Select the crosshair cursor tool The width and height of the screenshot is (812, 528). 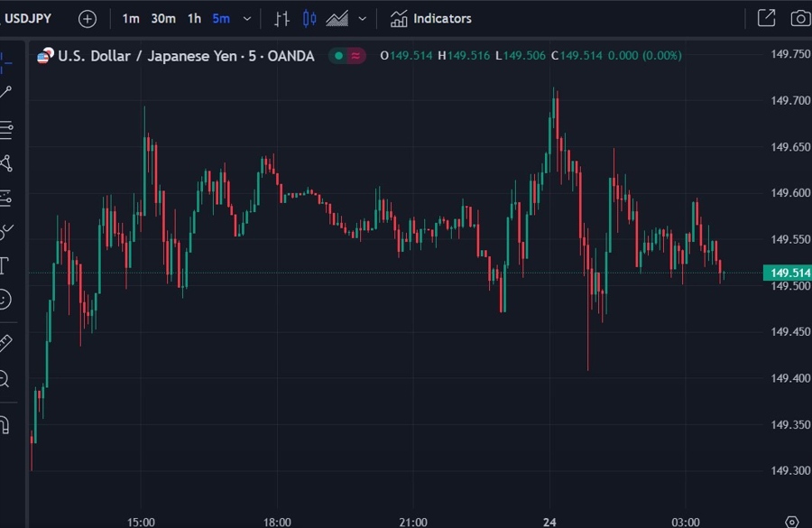click(x=5, y=62)
